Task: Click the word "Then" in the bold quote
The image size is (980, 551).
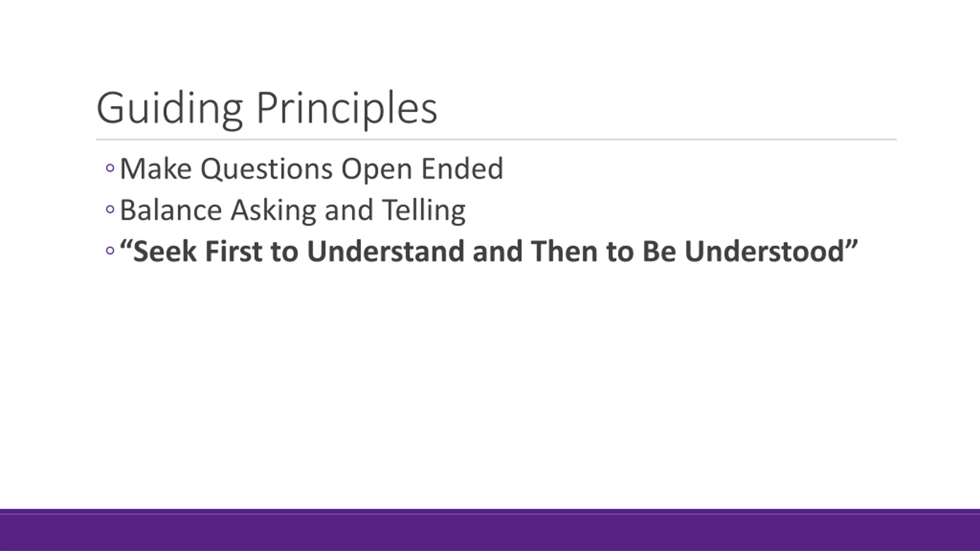Action: pos(564,251)
